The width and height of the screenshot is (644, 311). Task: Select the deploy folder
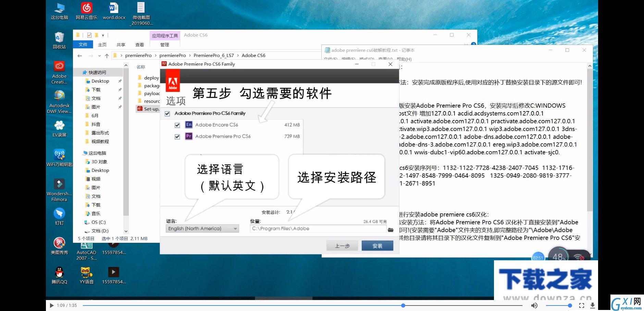(x=148, y=78)
